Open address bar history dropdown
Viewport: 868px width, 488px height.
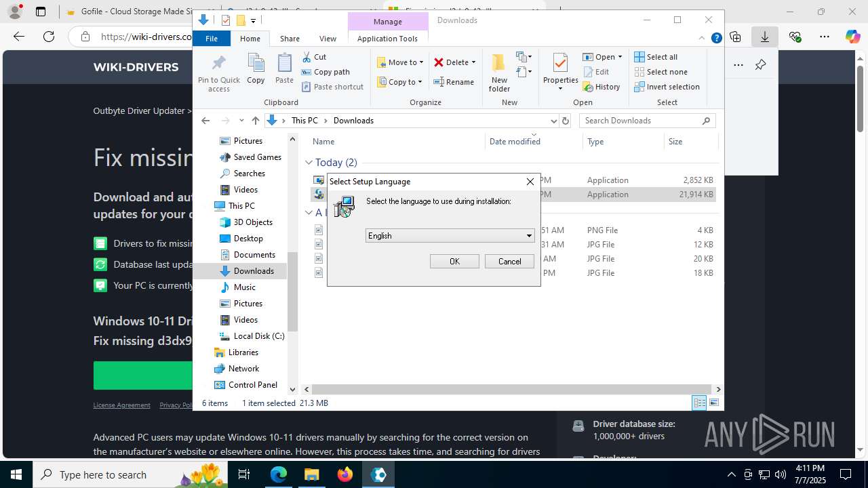(x=553, y=121)
